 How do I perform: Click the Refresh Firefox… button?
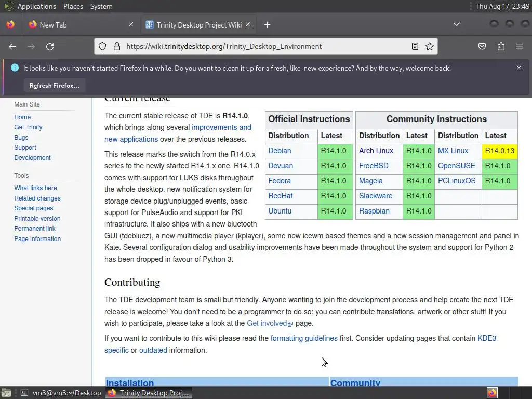pyautogui.click(x=54, y=86)
